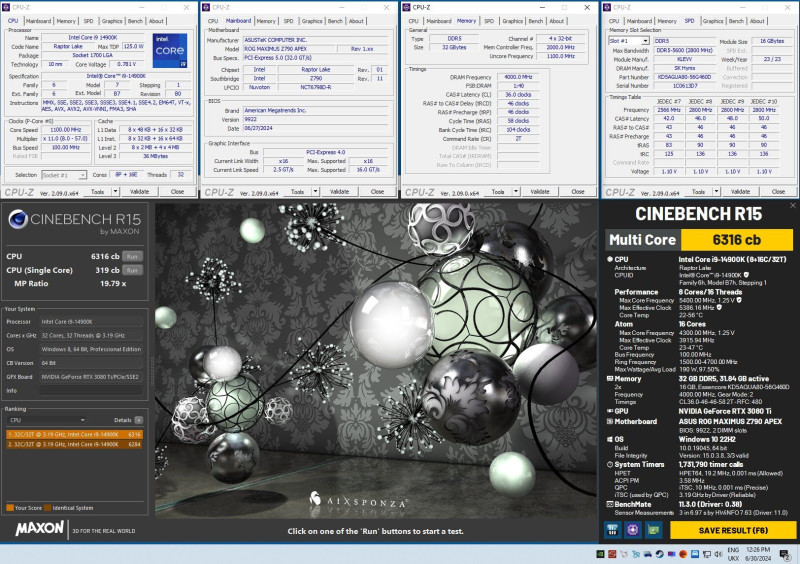This screenshot has width=800, height=564.
Task: Click the shield icon next to CPUID value
Action: point(746,275)
